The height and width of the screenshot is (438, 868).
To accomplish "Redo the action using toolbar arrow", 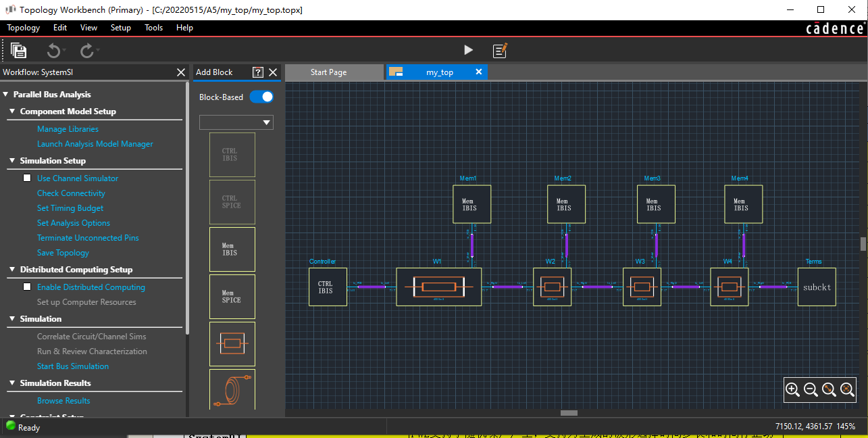I will coord(86,51).
